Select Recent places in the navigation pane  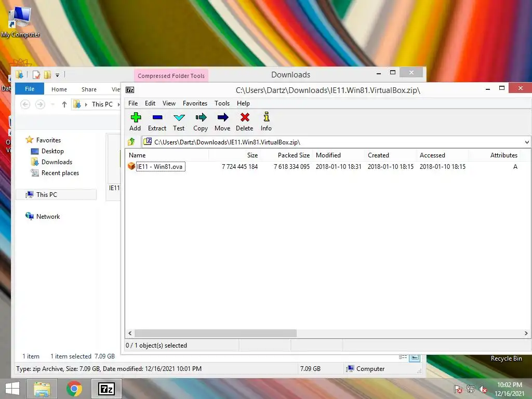point(60,172)
